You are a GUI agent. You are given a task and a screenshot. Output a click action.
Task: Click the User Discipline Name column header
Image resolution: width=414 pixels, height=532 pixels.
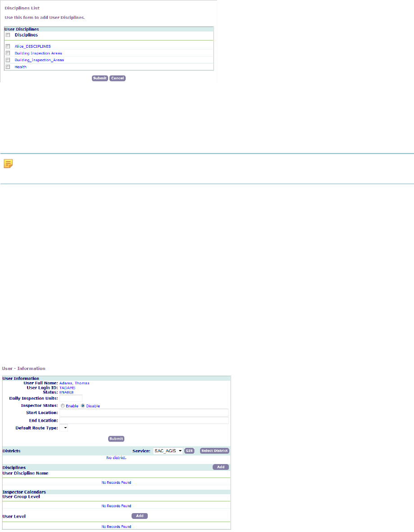point(26,473)
